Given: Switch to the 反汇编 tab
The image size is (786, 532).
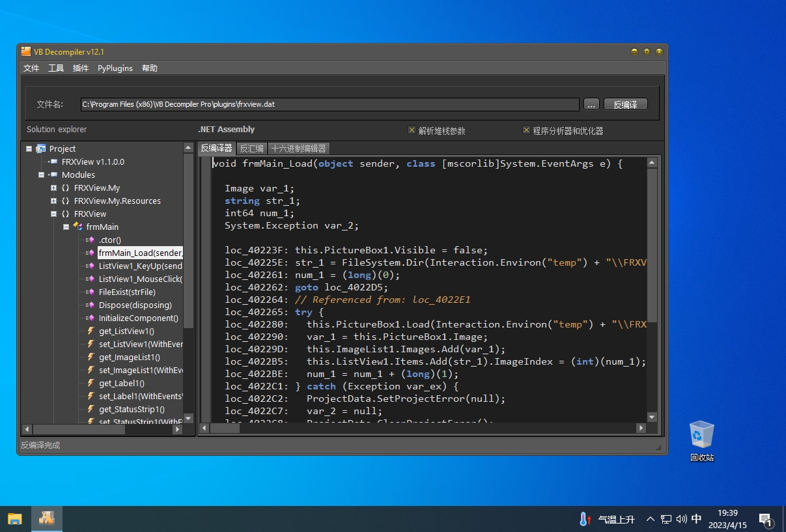Looking at the screenshot, I should pos(251,148).
